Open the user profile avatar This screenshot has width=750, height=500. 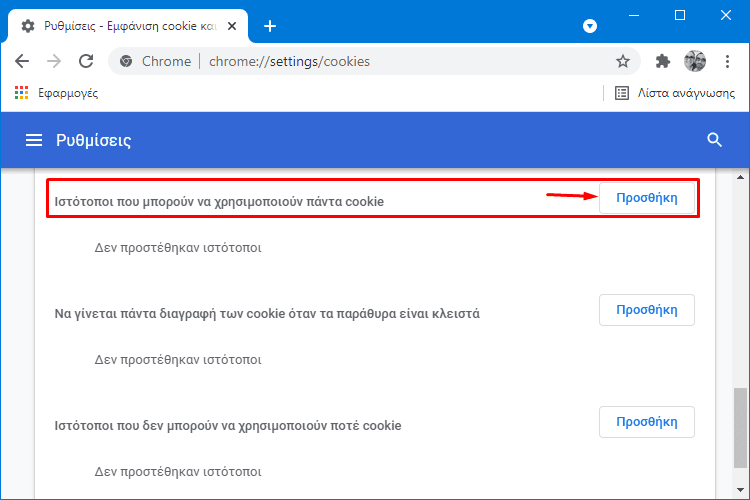pyautogui.click(x=695, y=61)
